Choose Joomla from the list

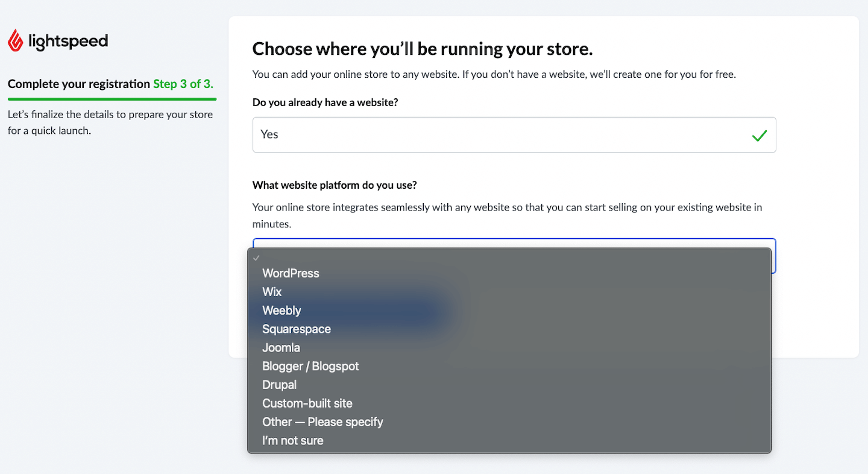509,348
